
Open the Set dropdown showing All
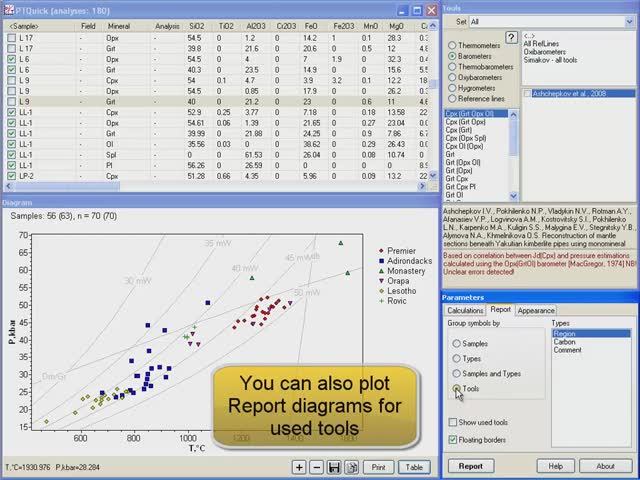click(x=629, y=22)
